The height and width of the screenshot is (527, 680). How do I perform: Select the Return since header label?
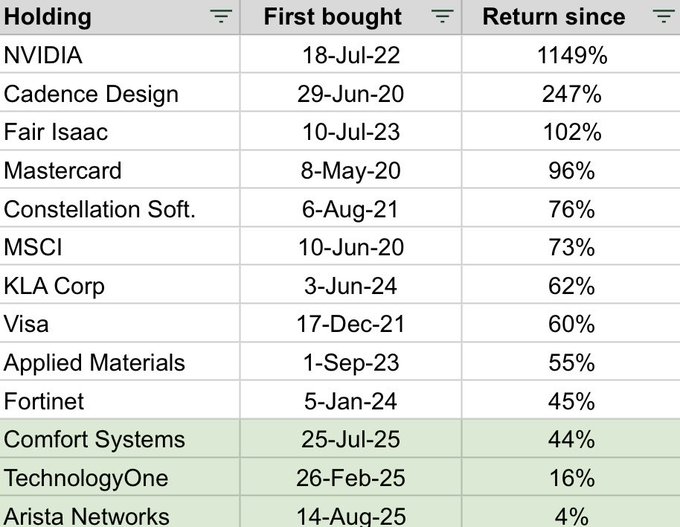coord(554,17)
